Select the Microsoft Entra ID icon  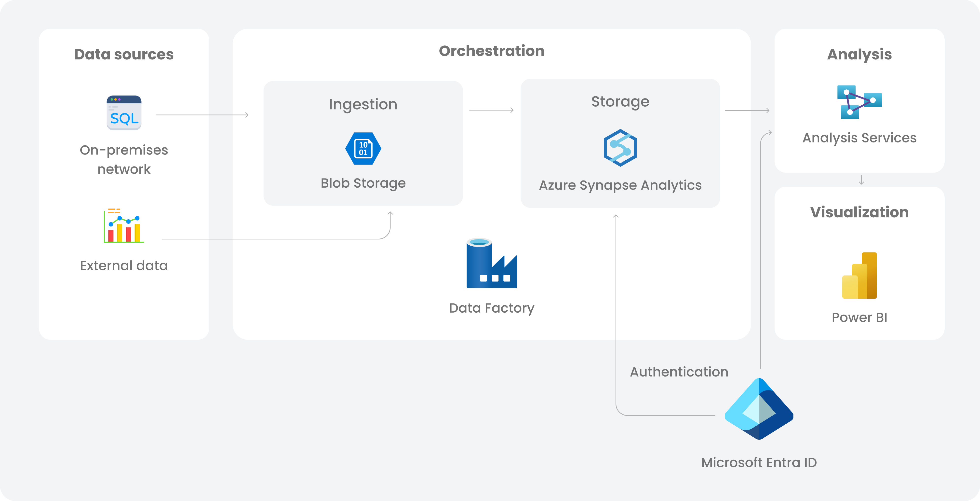pyautogui.click(x=759, y=409)
